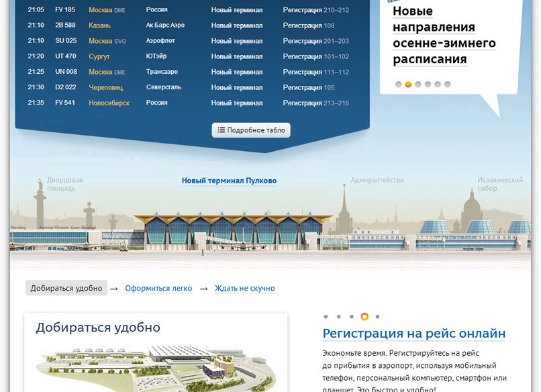Select the Добираться удобно tab

(66, 288)
